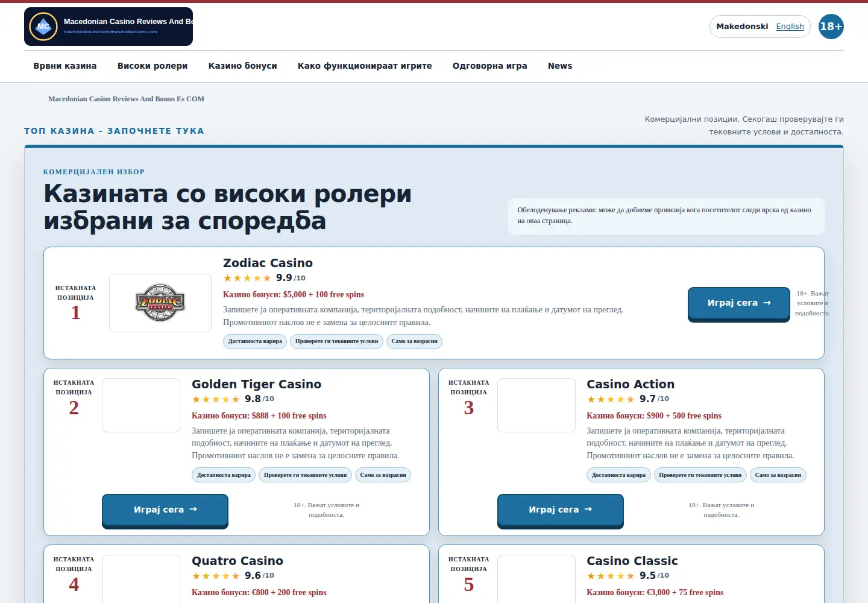Click Проверете ги тековните услови tag on Zodiac
The image size is (868, 603).
[x=337, y=341]
